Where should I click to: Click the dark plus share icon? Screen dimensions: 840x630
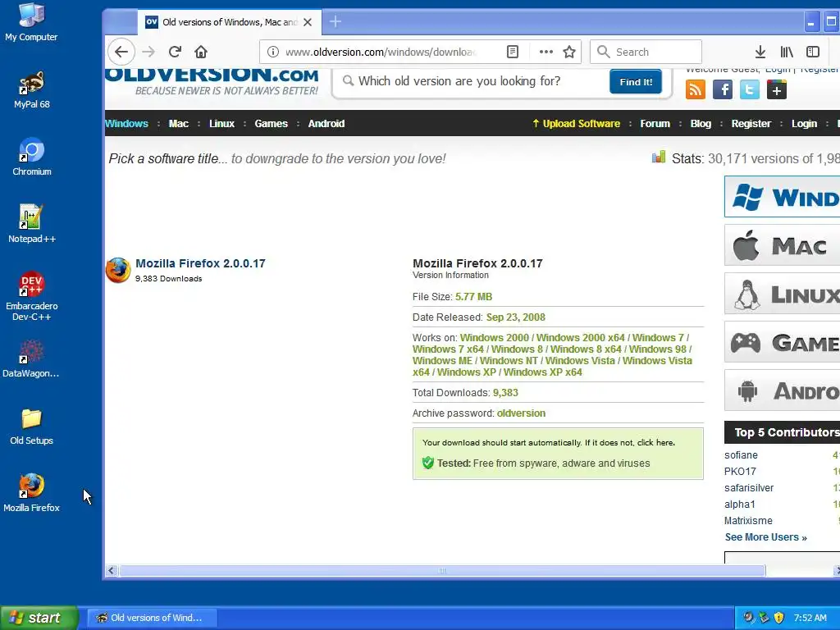[x=776, y=89]
